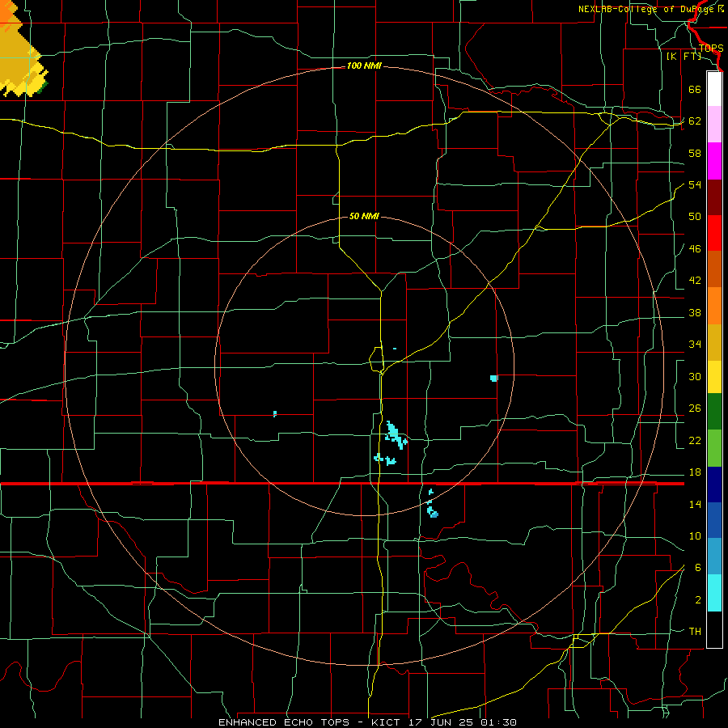This screenshot has height=728, width=728.
Task: Click the "ENHANCED ECHO TOPS" product title
Action: click(284, 722)
